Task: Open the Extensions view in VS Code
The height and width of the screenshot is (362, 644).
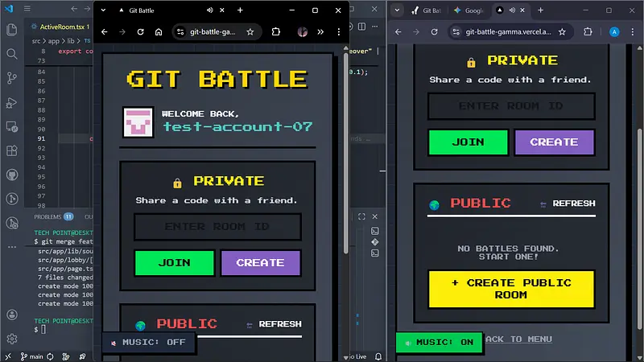Action: click(x=11, y=150)
